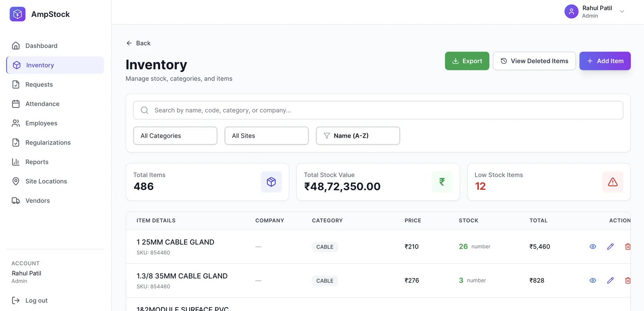The width and height of the screenshot is (644, 311).
Task: Click the AmpStock logo icon
Action: point(17,14)
